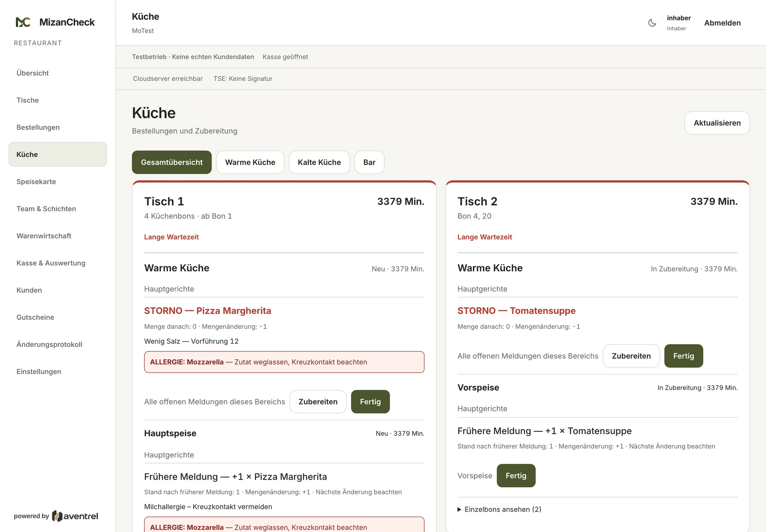Open Tische in the sidebar
Image resolution: width=766 pixels, height=532 pixels.
(57, 100)
